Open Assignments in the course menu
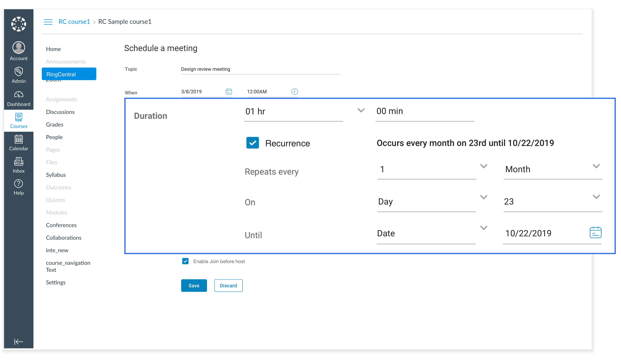Screen dimensions: 621x364 62,99
